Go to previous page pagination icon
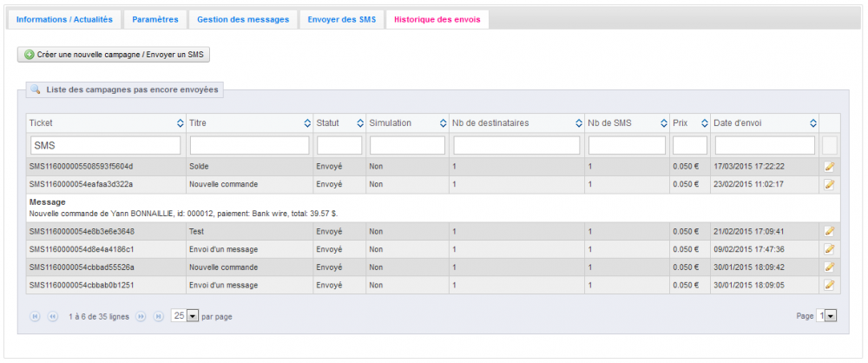868x363 pixels. tap(53, 316)
